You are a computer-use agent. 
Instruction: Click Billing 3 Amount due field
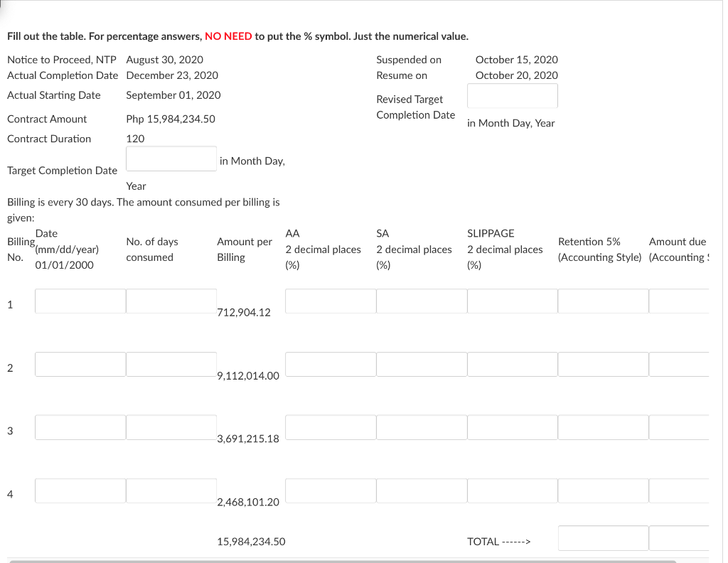point(679,427)
